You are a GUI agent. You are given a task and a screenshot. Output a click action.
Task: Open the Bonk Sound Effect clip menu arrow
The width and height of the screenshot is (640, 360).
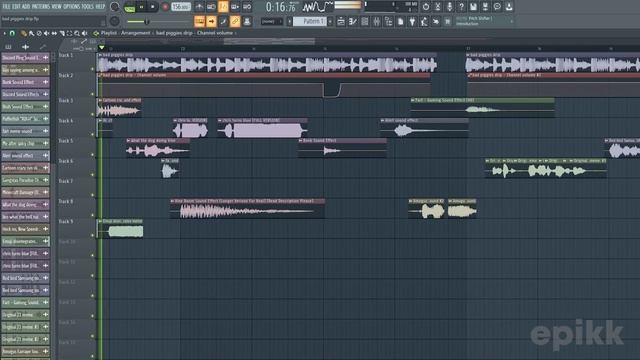[x=301, y=141]
